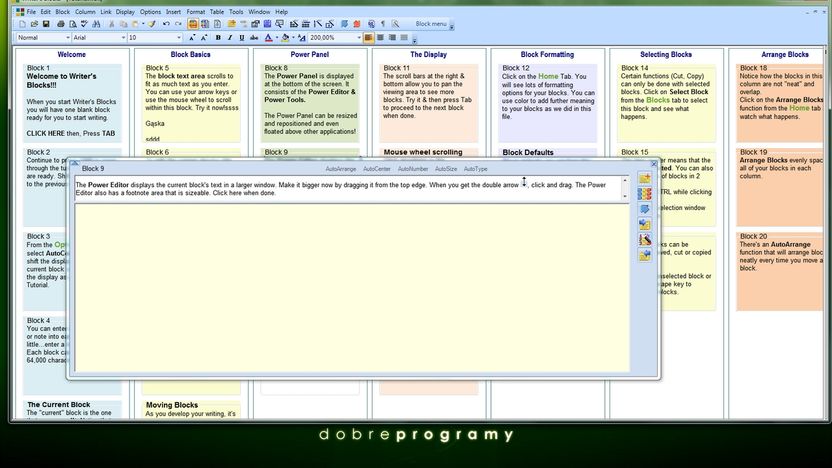Open Find with the binoculars icon
Screen dimensions: 832x468
(96, 24)
